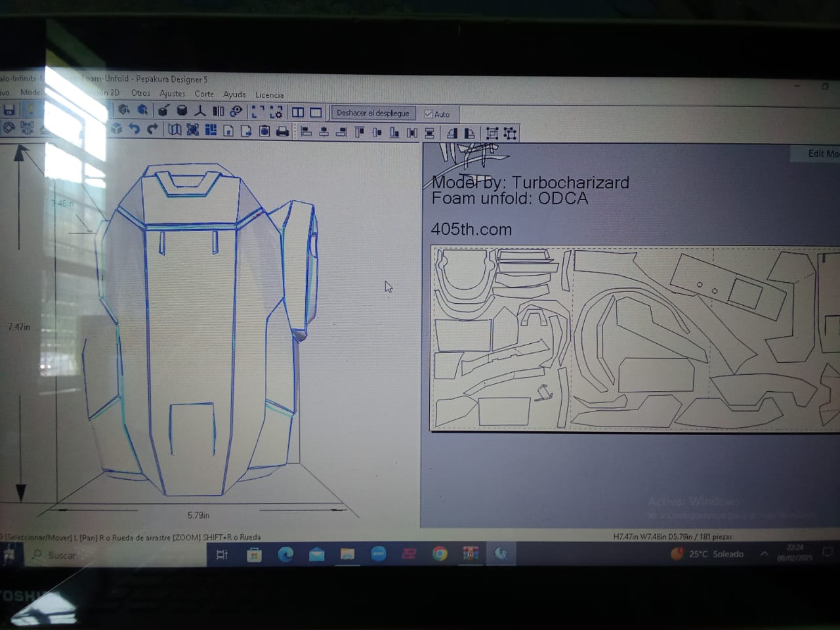Open Google Chrome from the taskbar
The image size is (840, 630).
440,554
